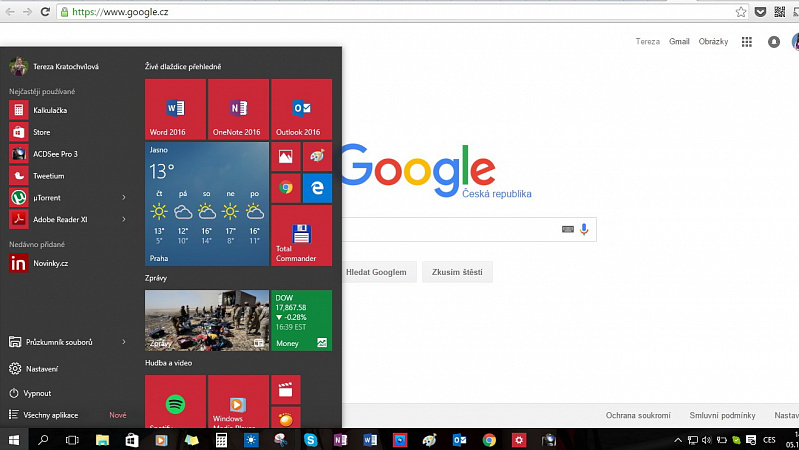
Task: Open Google apps grid
Action: point(747,42)
